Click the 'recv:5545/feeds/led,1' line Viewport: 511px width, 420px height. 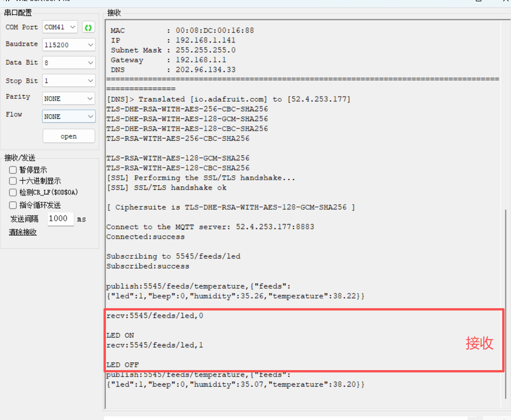point(155,345)
